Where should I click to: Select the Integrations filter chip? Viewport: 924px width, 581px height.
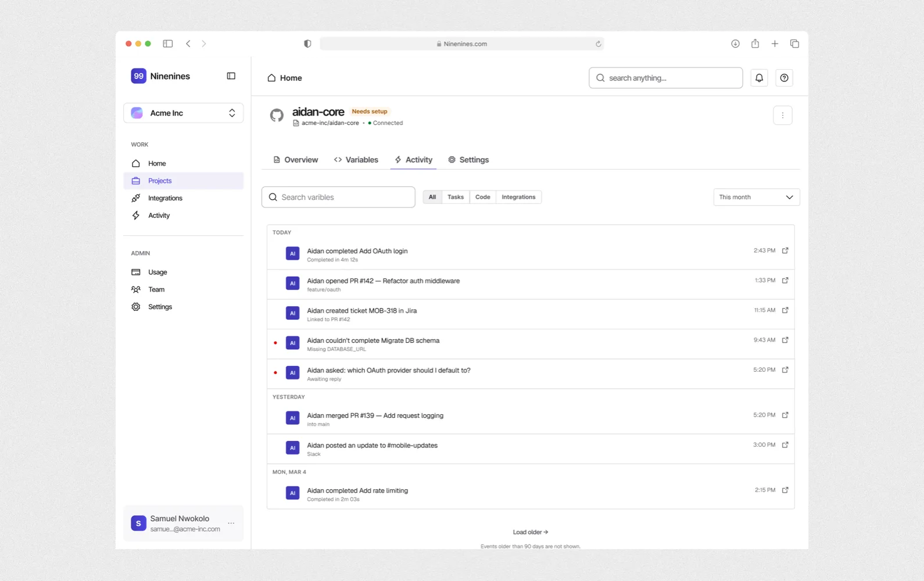[518, 197]
